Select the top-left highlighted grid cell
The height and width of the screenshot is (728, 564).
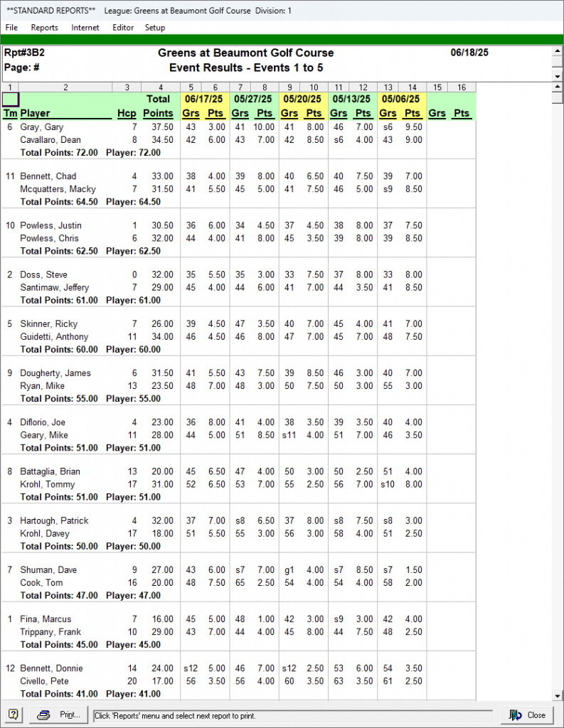pyautogui.click(x=11, y=100)
